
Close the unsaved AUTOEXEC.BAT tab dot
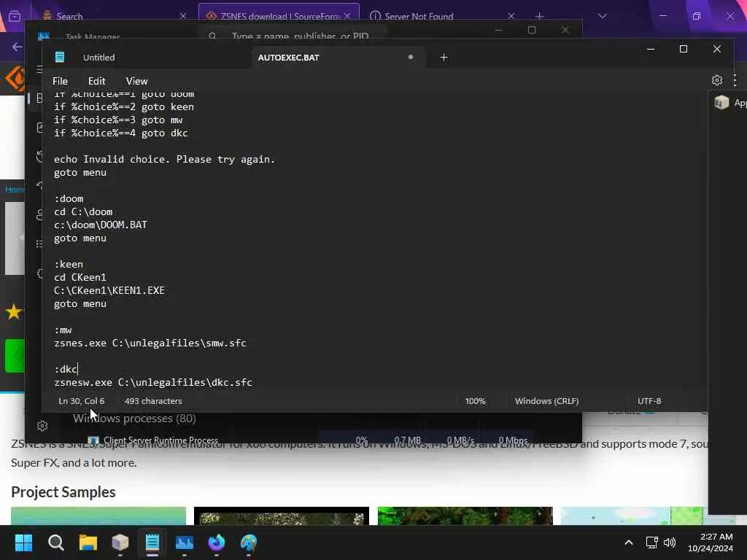pos(410,57)
